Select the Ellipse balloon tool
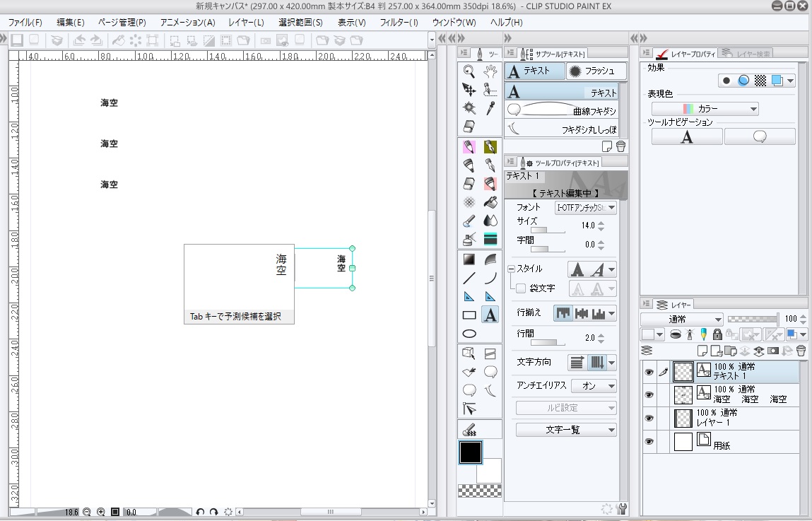Viewport: 812px width, 521px height. click(x=490, y=371)
